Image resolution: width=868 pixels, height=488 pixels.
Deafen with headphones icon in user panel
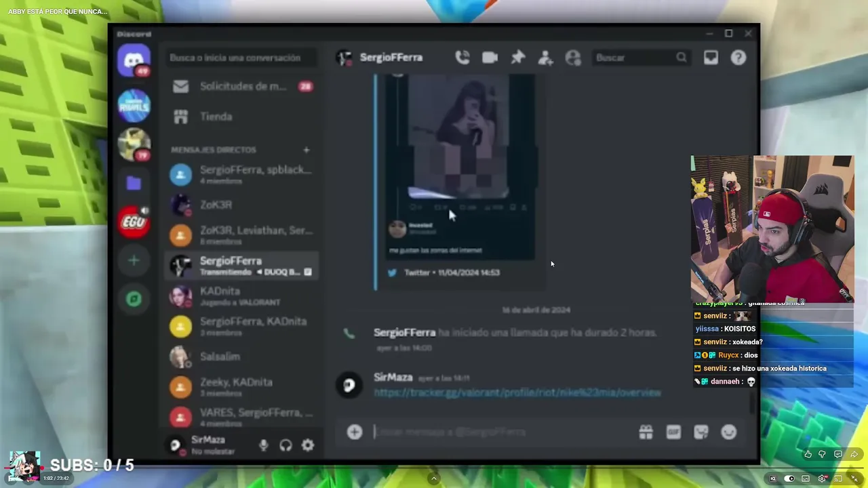coord(285,445)
